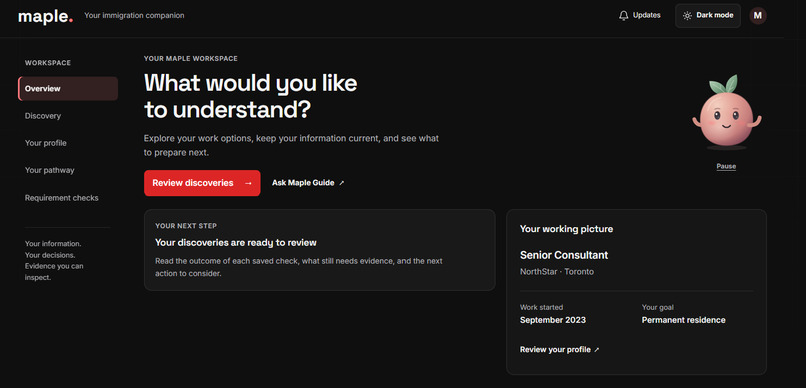Open Your pathway in the sidebar
806x388 pixels.
click(49, 170)
